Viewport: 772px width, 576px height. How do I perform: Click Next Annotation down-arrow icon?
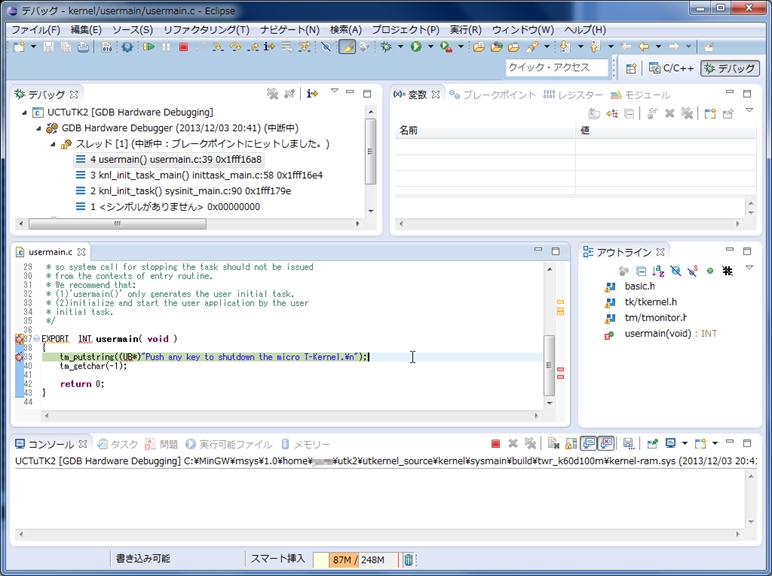click(x=565, y=47)
